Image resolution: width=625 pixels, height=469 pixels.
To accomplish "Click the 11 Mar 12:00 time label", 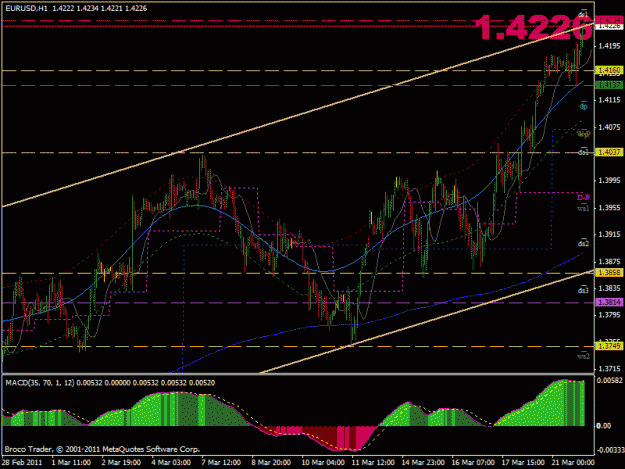I will (373, 463).
